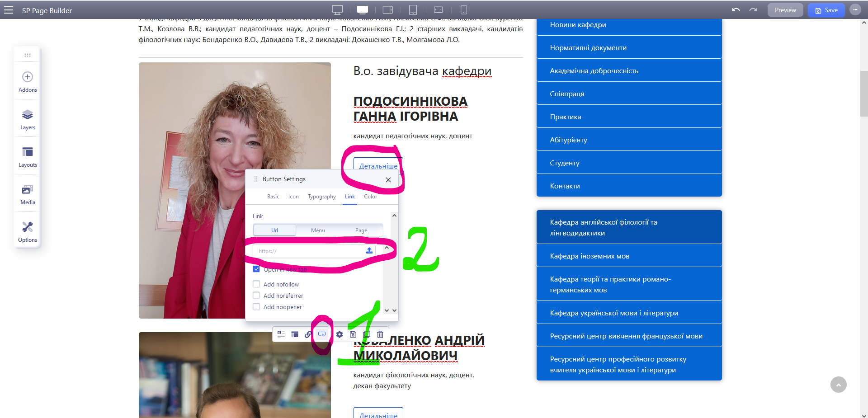Open the three-dots more options menu

855,10
